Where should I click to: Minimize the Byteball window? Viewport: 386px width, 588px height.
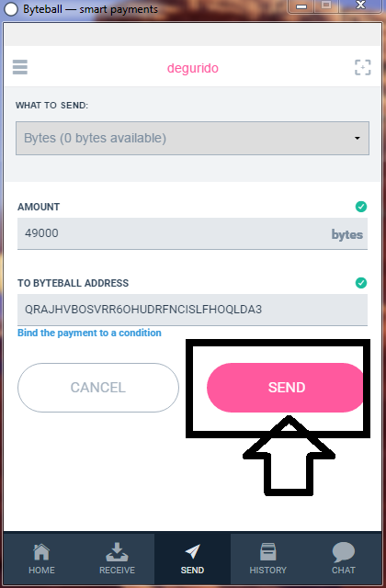click(301, 6)
